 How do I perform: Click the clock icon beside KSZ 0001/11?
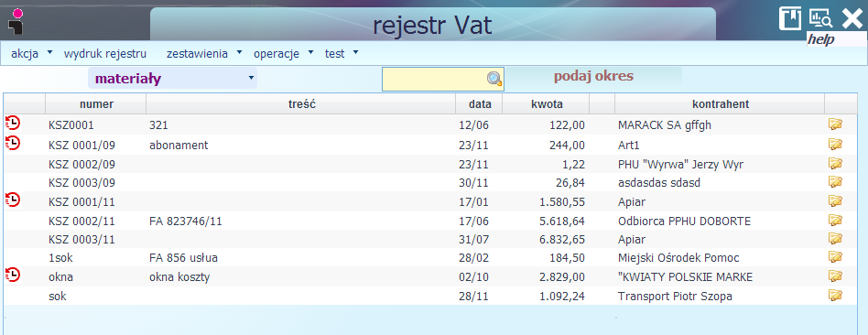point(12,200)
